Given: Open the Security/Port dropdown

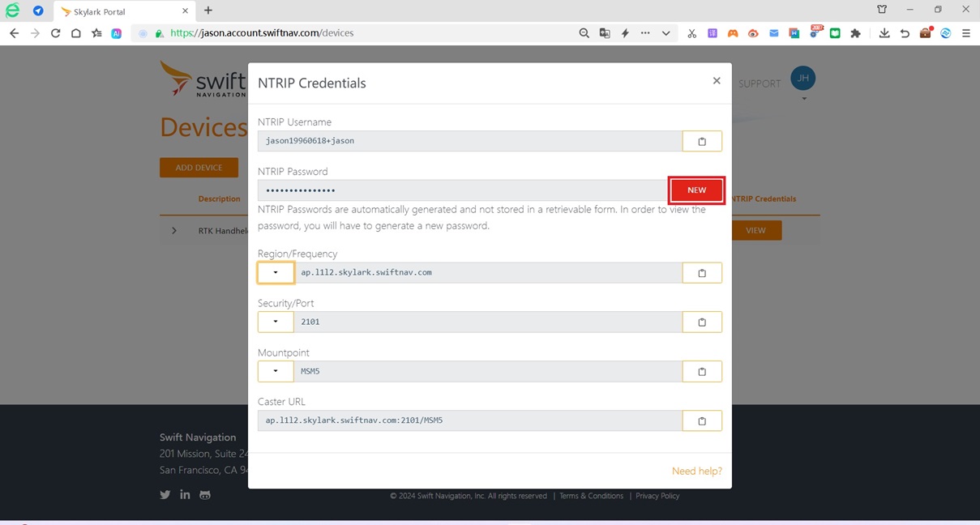Looking at the screenshot, I should coord(276,322).
